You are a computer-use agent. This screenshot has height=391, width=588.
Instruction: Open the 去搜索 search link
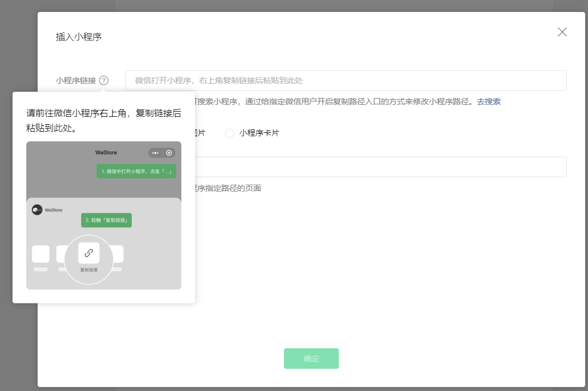coord(489,101)
